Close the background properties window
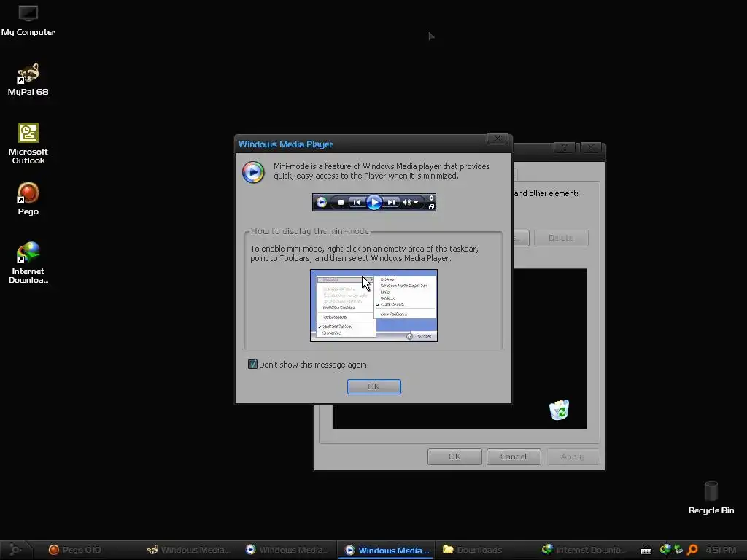The image size is (747, 560). click(591, 147)
